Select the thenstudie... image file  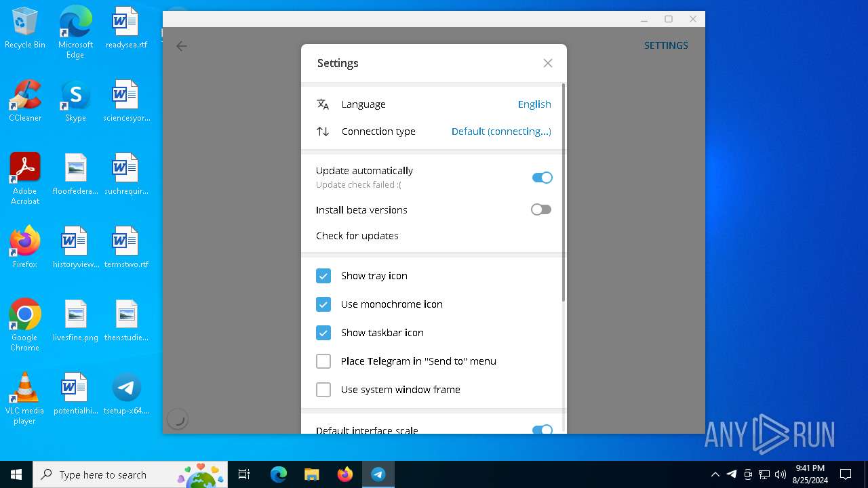(126, 321)
